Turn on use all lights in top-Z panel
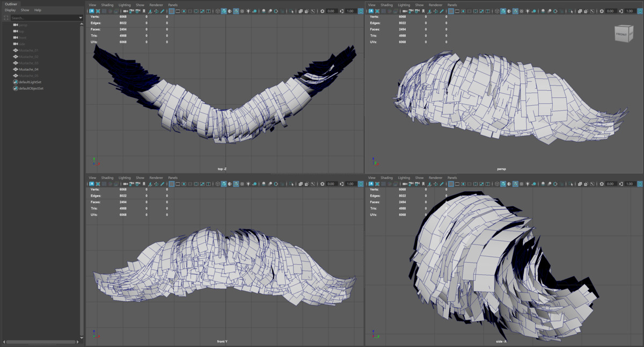This screenshot has width=644, height=347. (x=248, y=11)
